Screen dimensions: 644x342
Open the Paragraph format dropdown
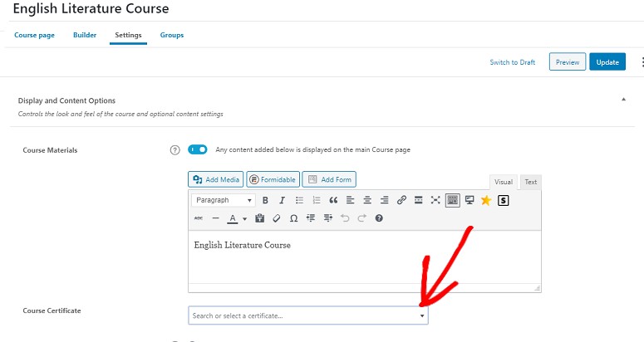click(223, 200)
